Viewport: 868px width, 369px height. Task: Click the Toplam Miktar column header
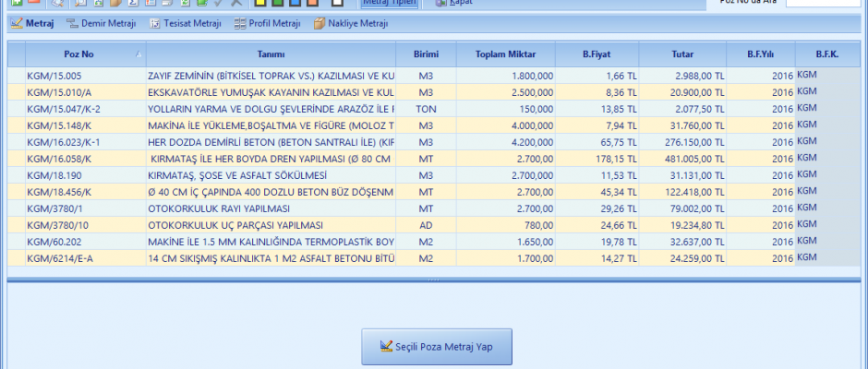click(x=506, y=54)
